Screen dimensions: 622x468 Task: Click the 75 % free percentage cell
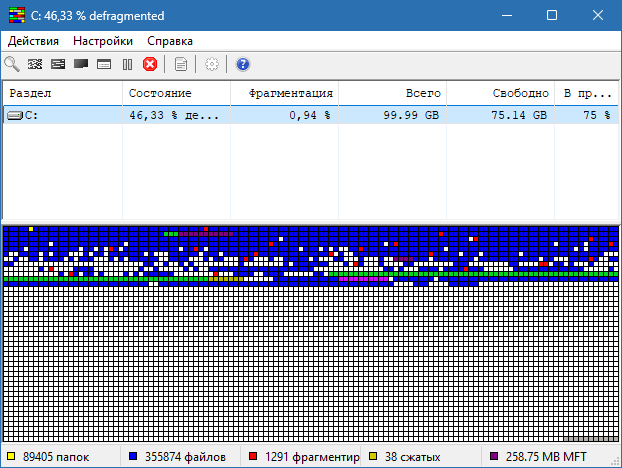(597, 115)
